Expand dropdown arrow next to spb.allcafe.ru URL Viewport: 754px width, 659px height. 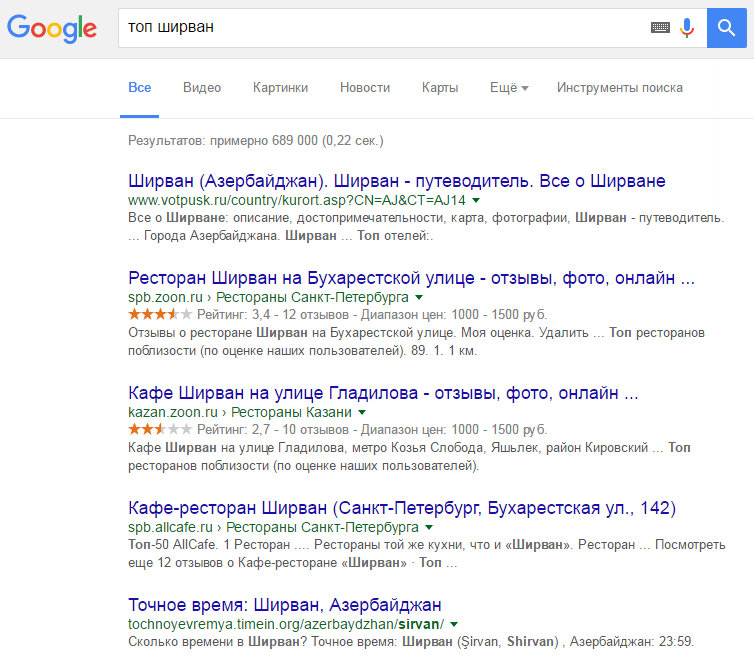[429, 527]
